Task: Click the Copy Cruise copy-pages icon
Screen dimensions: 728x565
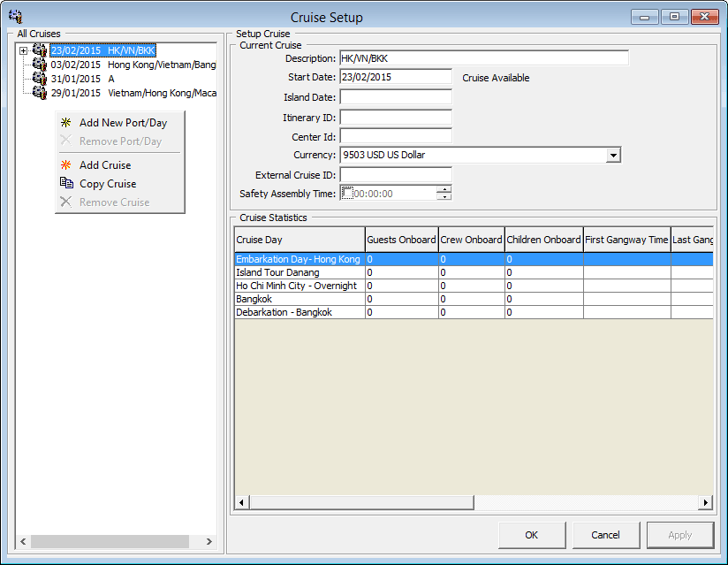Action: click(x=66, y=183)
